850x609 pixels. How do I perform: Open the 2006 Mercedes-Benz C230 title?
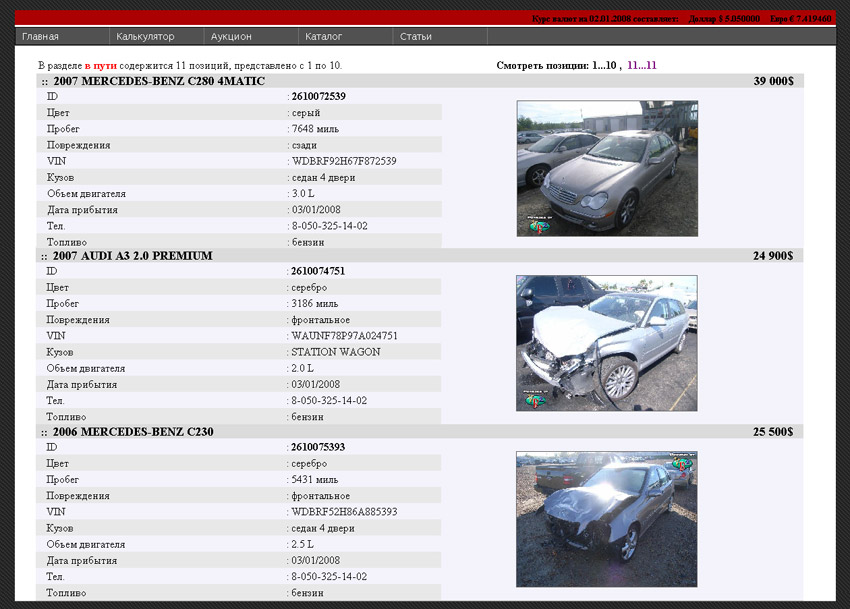(x=133, y=432)
